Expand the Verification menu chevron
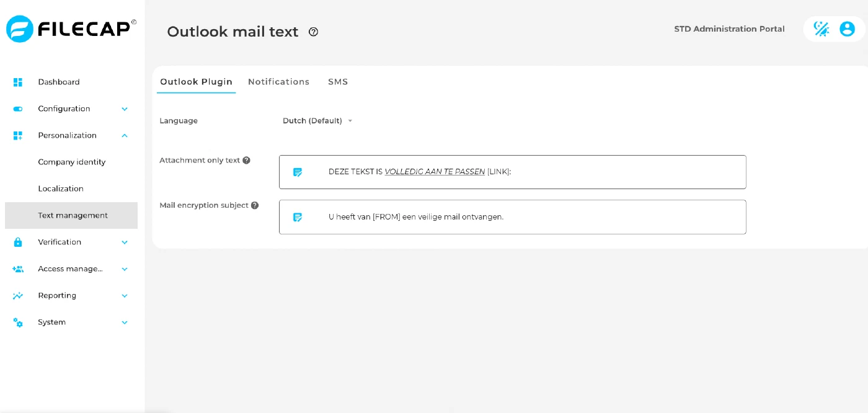 tap(125, 242)
